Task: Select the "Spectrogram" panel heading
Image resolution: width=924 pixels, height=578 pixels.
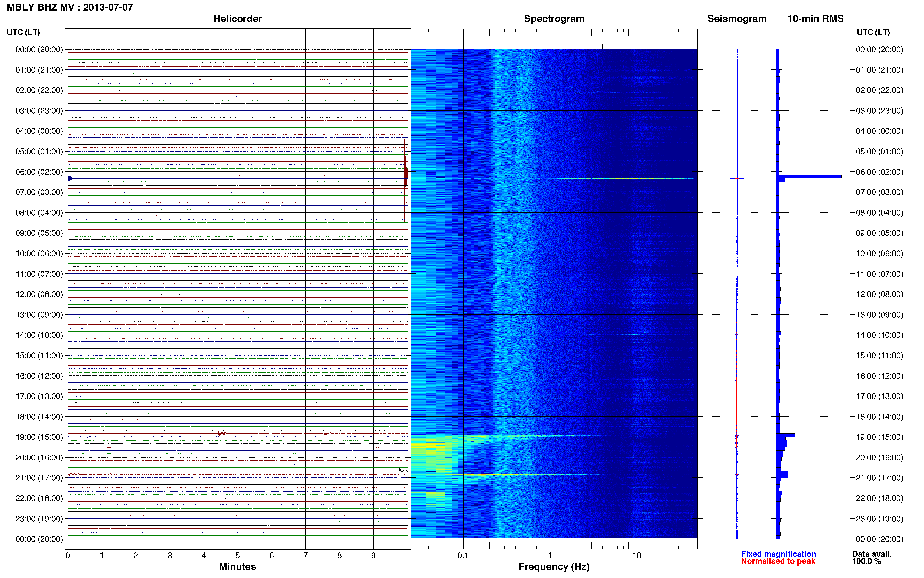Action: (x=554, y=19)
